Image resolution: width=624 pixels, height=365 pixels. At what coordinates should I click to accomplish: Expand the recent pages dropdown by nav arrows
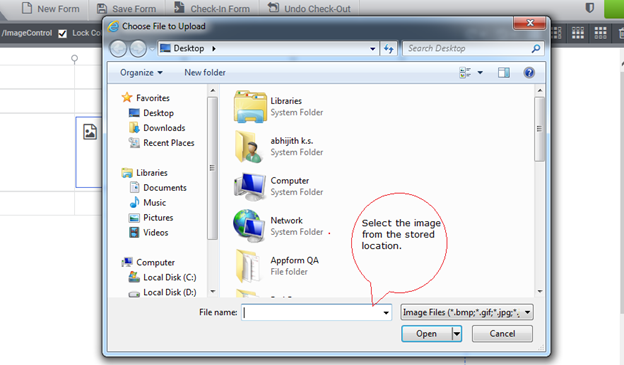(152, 49)
